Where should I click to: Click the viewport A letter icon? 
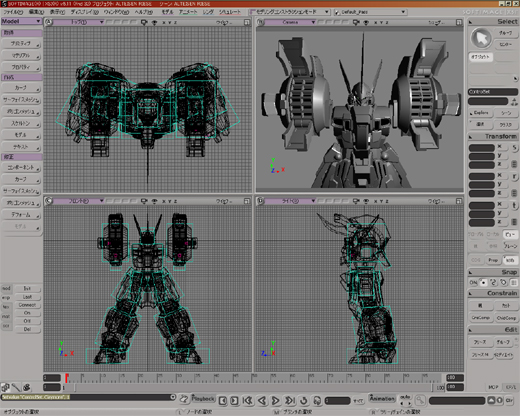coord(49,22)
